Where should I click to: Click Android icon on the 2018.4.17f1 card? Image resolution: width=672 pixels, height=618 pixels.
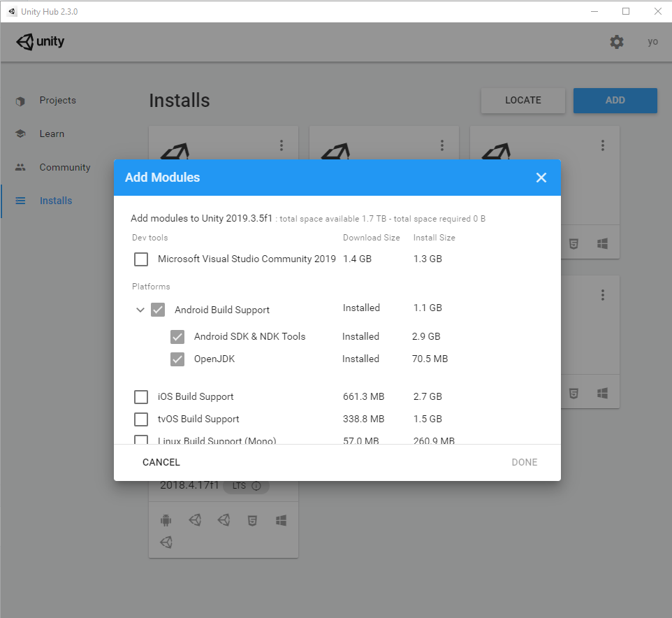point(166,520)
